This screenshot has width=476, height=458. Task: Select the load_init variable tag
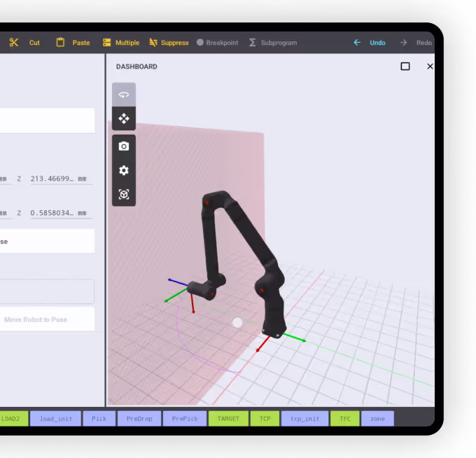pos(56,419)
